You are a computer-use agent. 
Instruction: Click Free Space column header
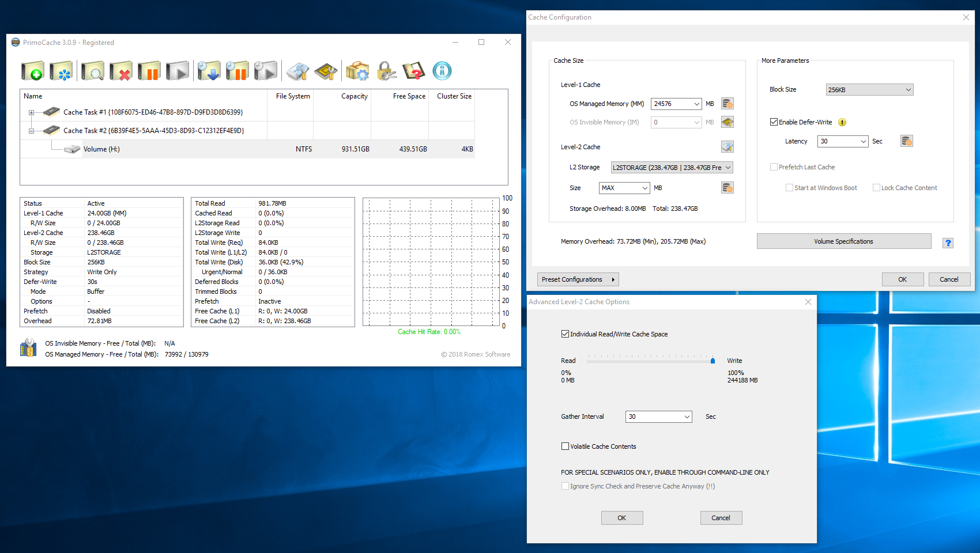pos(400,96)
